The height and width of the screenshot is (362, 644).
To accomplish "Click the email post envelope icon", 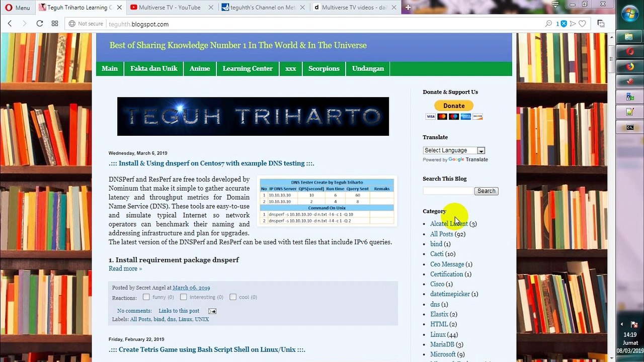I will pos(212,311).
